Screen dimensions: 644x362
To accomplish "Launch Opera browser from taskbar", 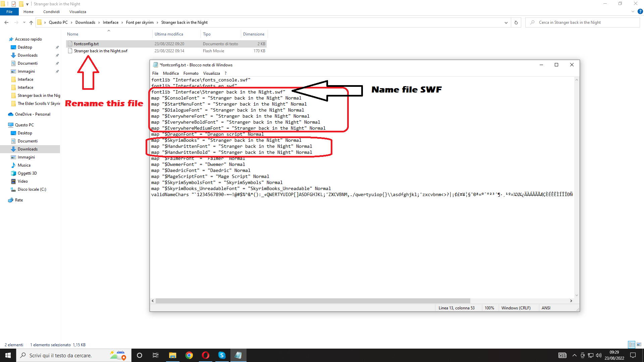I will (x=206, y=355).
